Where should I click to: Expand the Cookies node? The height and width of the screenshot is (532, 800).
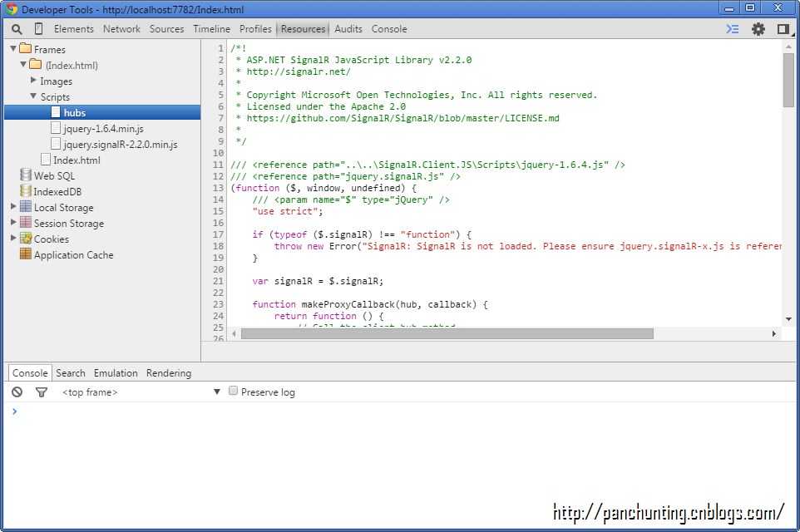pos(14,239)
